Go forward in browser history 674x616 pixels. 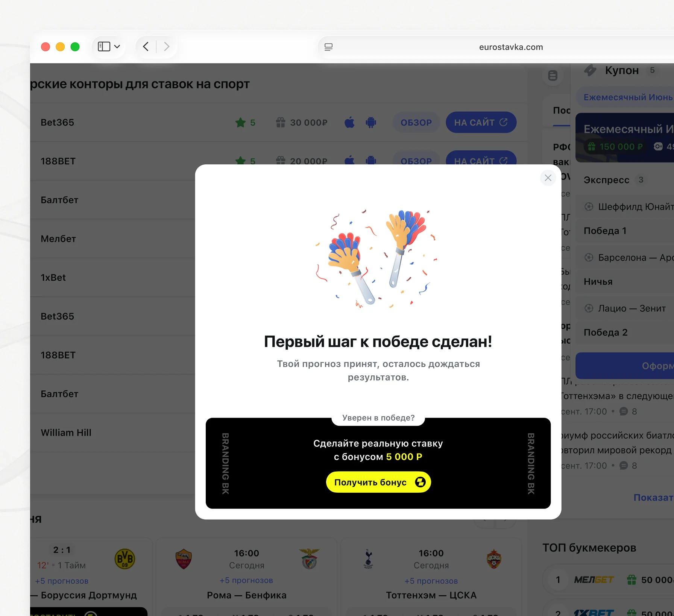167,47
